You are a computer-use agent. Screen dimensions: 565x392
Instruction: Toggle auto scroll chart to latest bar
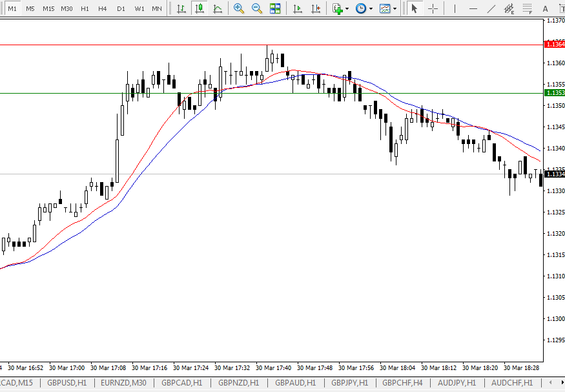(x=297, y=8)
